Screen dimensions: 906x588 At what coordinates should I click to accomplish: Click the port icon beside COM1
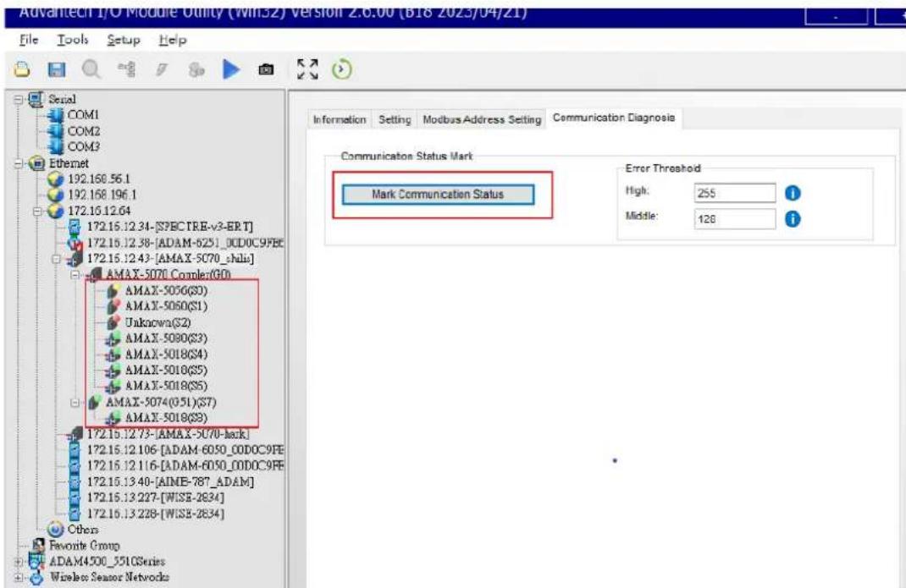(56, 115)
